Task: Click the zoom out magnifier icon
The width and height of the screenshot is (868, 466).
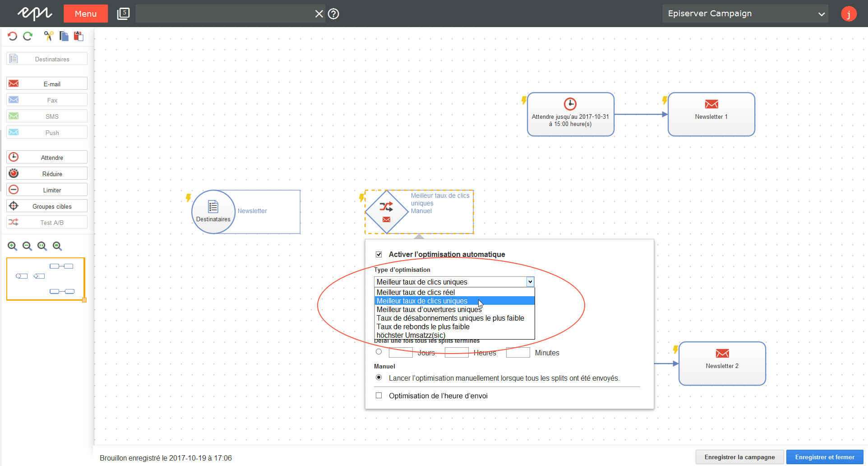Action: click(x=28, y=246)
